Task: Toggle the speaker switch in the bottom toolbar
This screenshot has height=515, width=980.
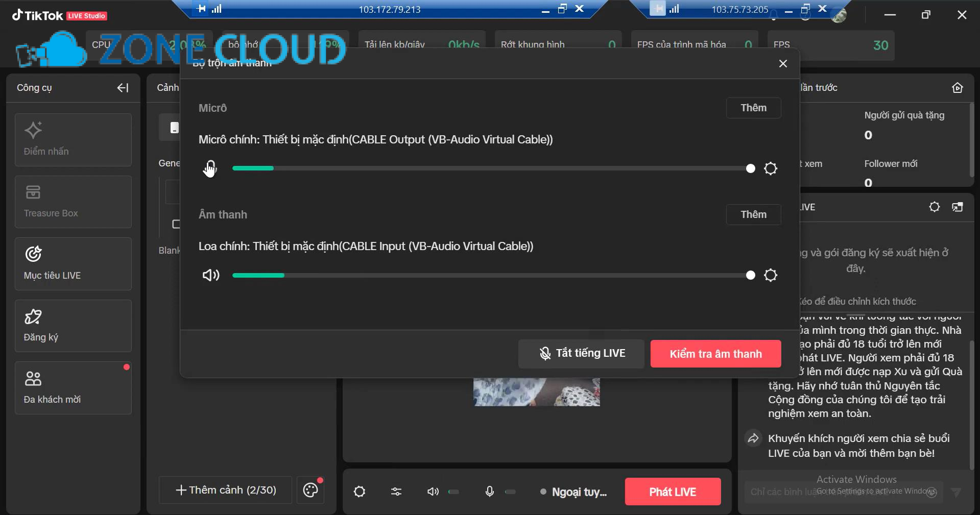Action: tap(453, 492)
